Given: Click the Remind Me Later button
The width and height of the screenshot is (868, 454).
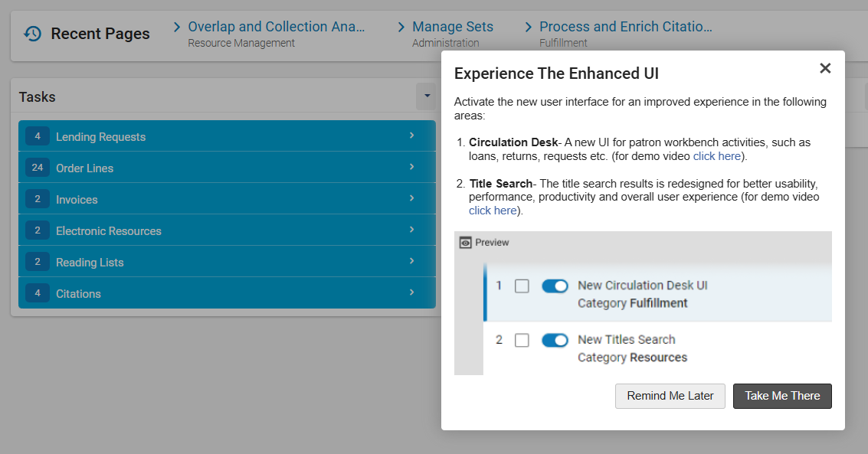Looking at the screenshot, I should point(670,396).
